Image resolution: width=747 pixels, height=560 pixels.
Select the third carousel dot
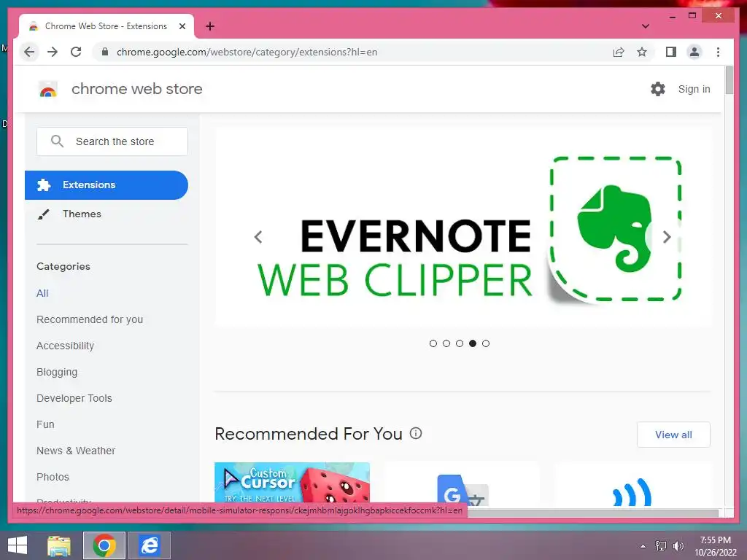pos(460,343)
